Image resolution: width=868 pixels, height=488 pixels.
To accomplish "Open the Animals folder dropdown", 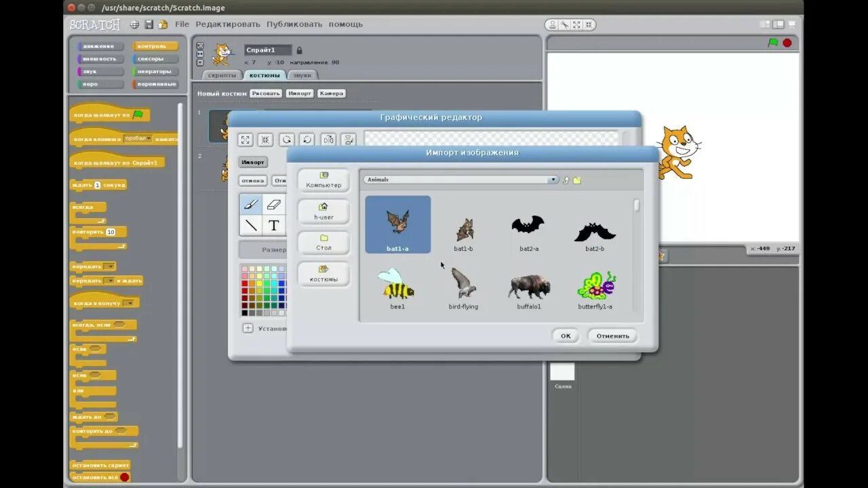I will [x=460, y=180].
